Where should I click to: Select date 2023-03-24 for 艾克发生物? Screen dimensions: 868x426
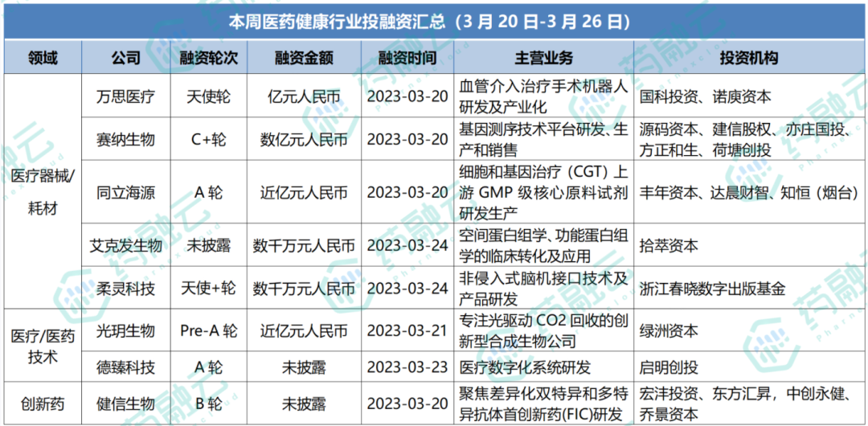click(407, 245)
